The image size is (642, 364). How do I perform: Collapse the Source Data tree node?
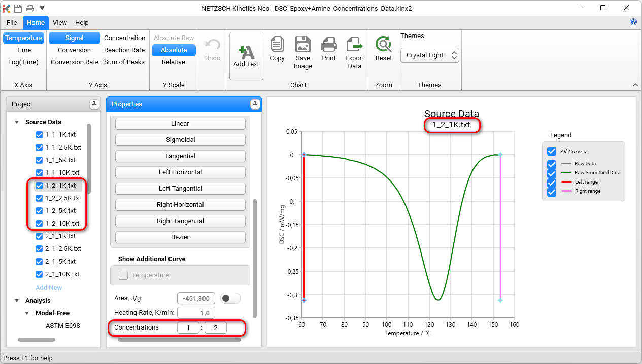pyautogui.click(x=17, y=122)
